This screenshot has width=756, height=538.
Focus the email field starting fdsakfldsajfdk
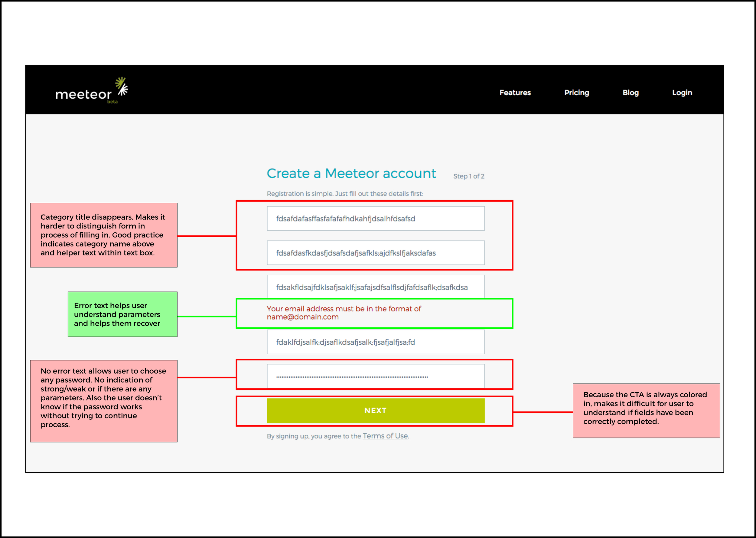point(376,287)
